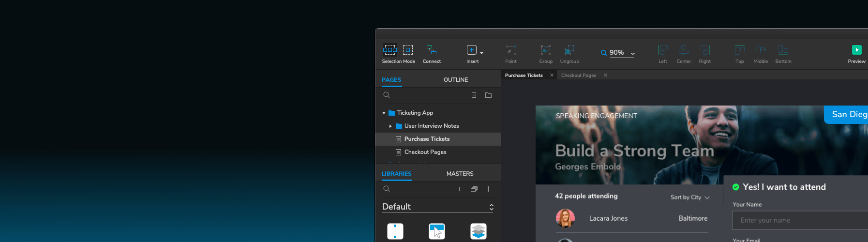Click the zoom magnifier icon

point(604,53)
